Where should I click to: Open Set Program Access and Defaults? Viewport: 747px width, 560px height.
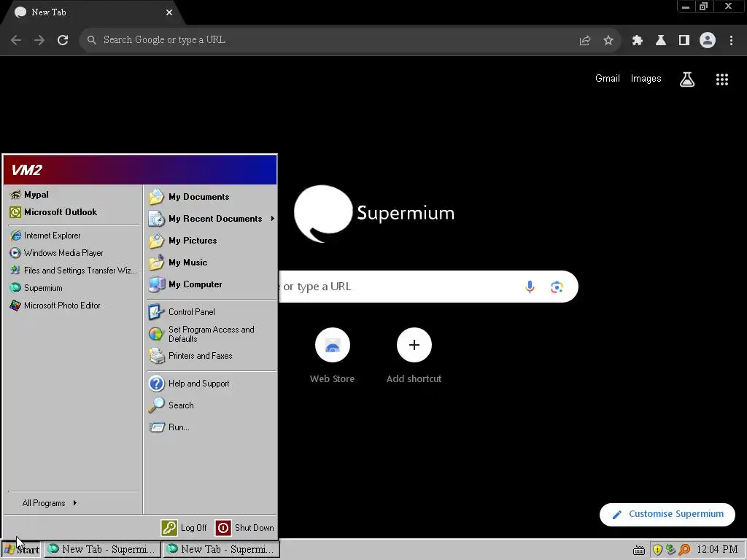[211, 334]
